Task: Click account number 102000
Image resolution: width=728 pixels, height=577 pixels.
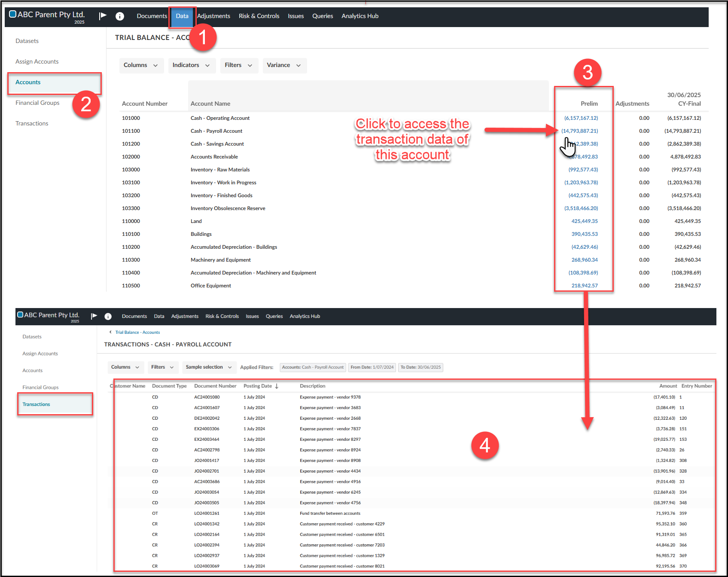Action: (131, 157)
